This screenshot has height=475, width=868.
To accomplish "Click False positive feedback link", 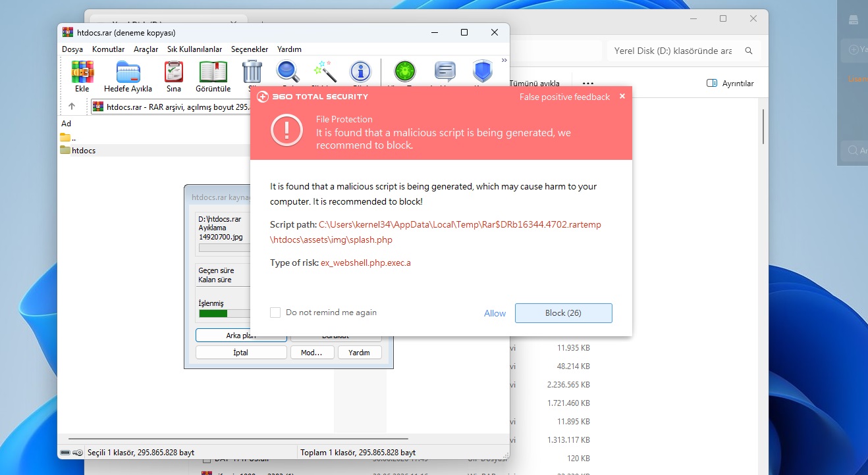I will click(564, 97).
